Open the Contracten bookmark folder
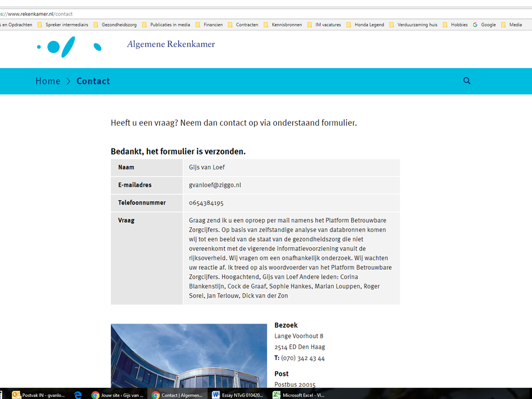This screenshot has width=532, height=399. click(x=243, y=25)
